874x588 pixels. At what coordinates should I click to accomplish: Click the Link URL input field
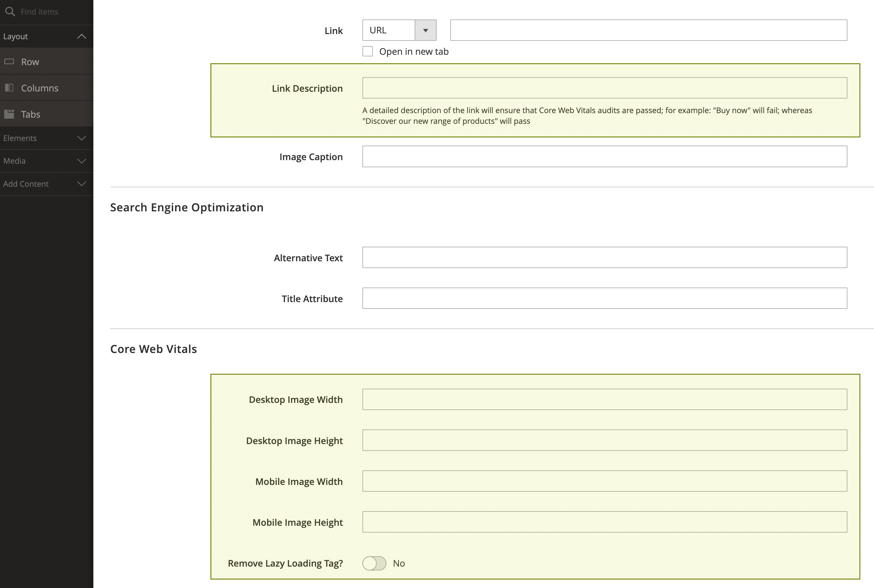648,30
